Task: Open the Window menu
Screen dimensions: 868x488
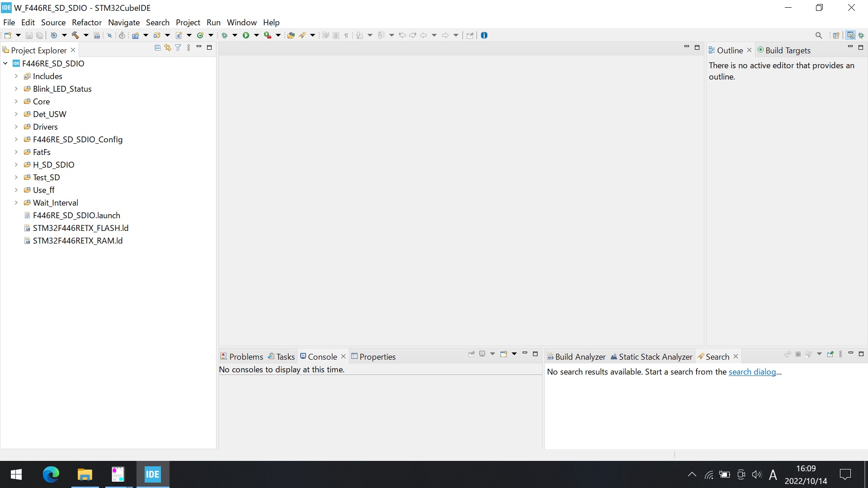Action: click(x=241, y=22)
